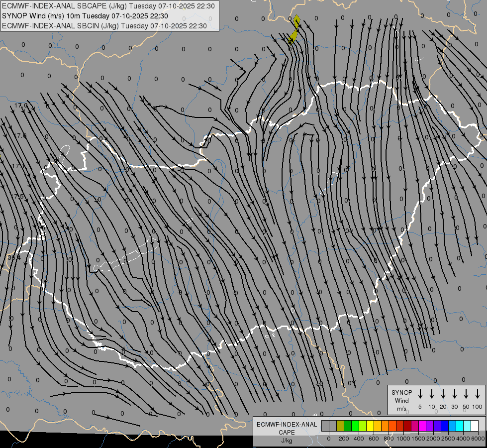Pick the yellow 600 J/kg color swatch
The height and width of the screenshot is (448, 487).
[370, 426]
